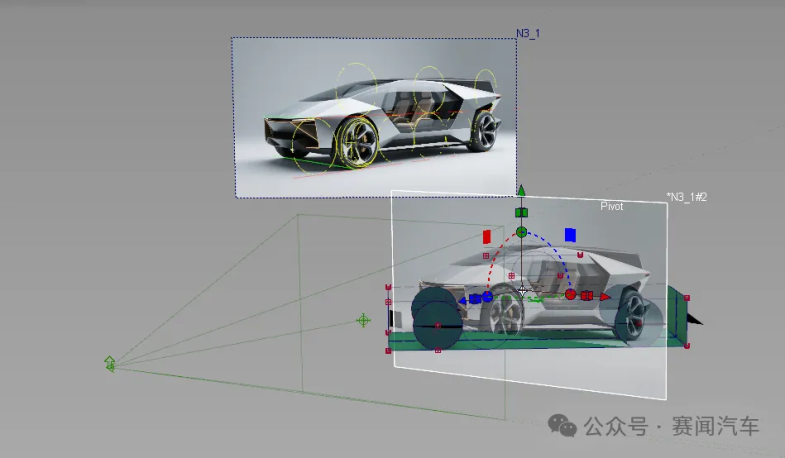Click the red right-pointing move arrow
Viewport: 785px width, 458px height.
(x=604, y=296)
